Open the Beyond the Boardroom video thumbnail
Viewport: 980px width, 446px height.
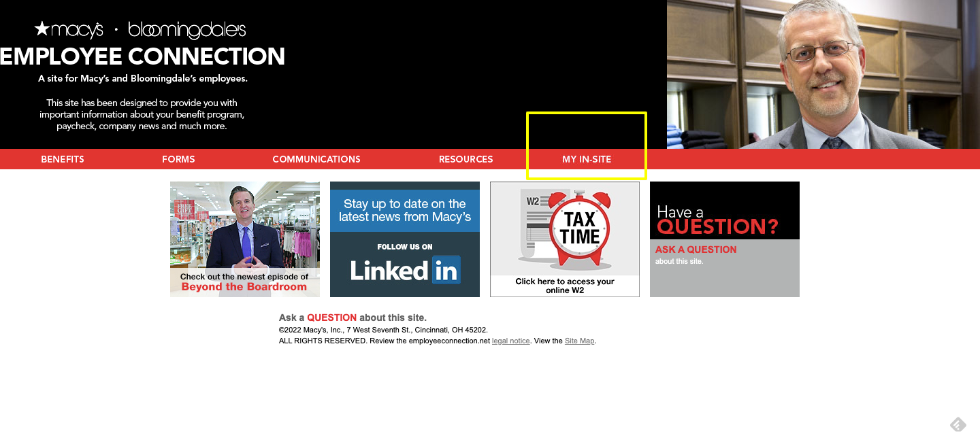[244, 238]
